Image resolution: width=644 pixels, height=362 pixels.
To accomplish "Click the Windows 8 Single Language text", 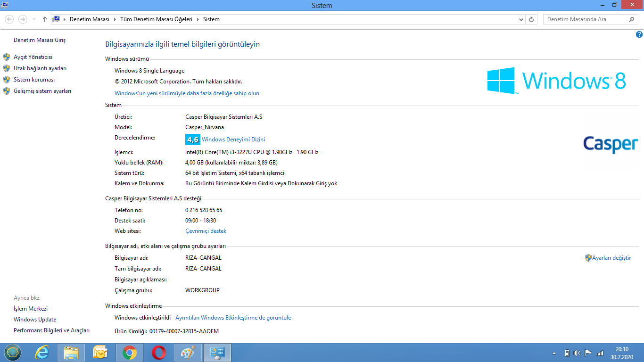I will [149, 71].
